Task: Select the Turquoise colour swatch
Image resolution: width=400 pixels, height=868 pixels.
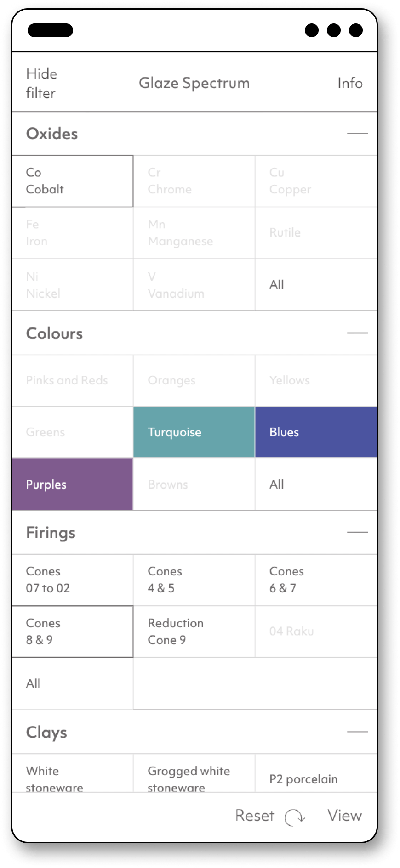Action: 194,432
